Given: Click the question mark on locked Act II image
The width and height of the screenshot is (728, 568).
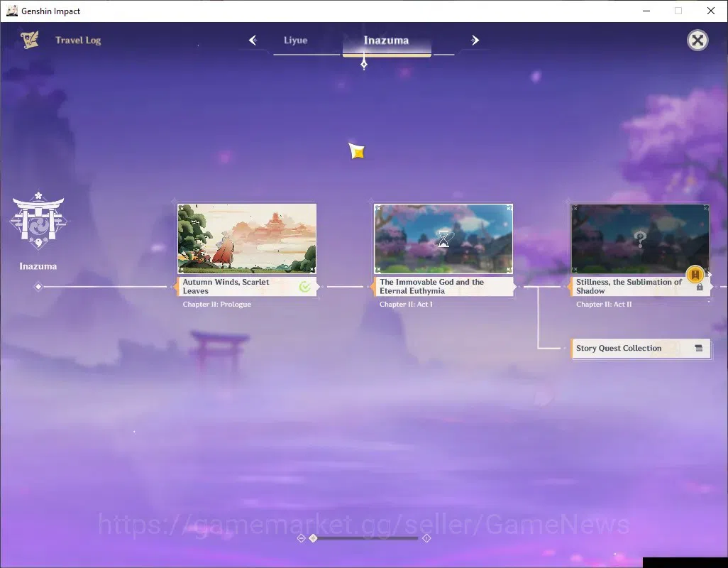Looking at the screenshot, I should pyautogui.click(x=640, y=239).
